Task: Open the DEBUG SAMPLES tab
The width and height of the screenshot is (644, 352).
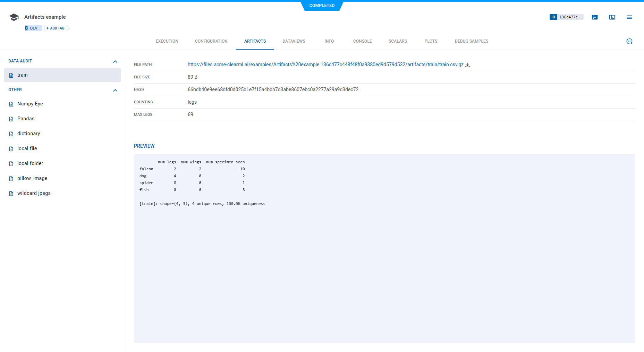Action: click(x=471, y=41)
